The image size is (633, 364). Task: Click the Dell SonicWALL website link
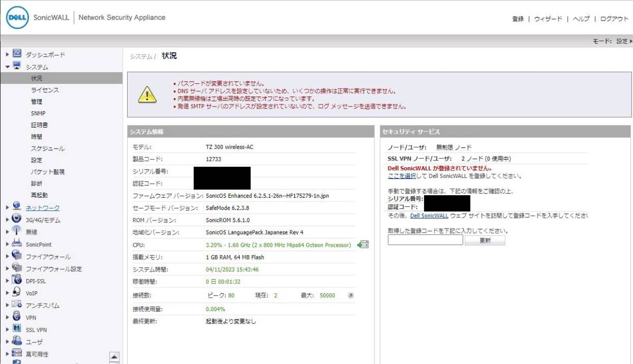[x=429, y=216]
